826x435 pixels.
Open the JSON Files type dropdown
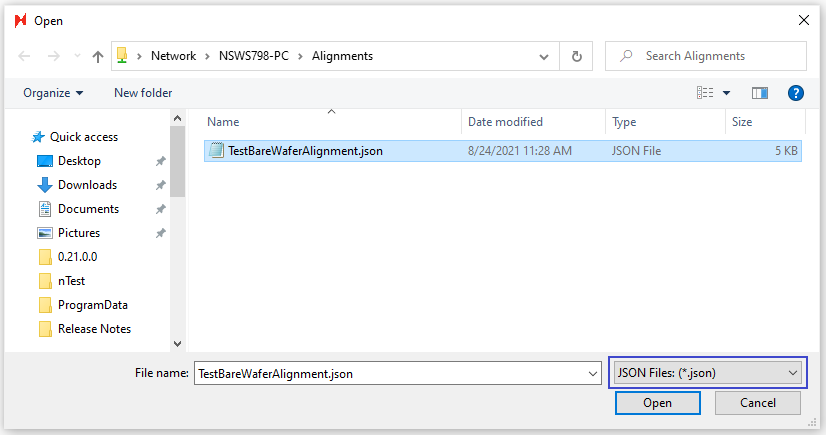708,373
